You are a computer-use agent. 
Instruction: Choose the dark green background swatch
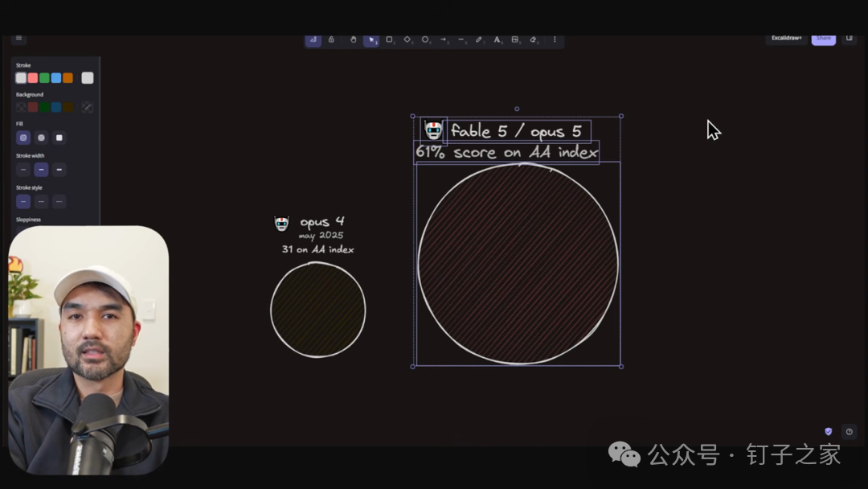(x=44, y=108)
